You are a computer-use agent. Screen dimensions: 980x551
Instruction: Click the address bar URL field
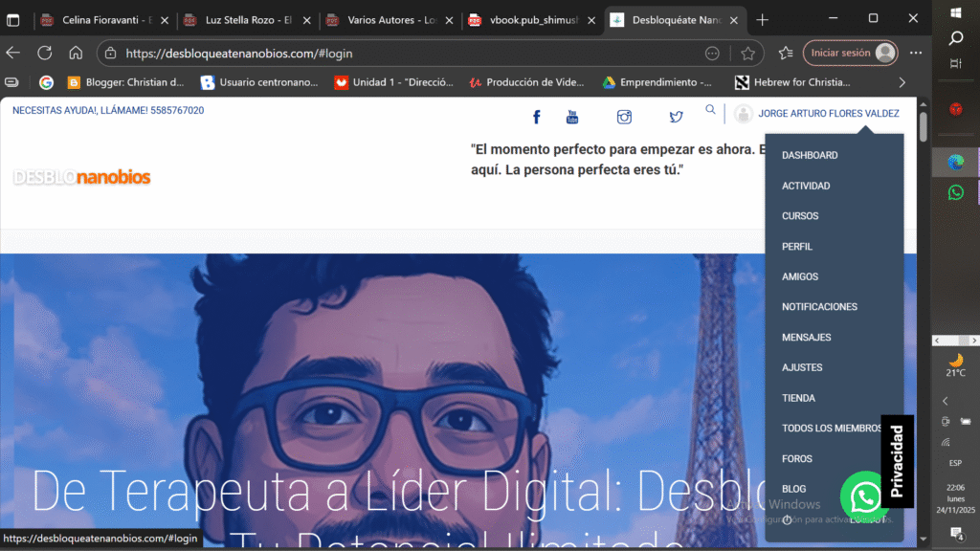[402, 54]
